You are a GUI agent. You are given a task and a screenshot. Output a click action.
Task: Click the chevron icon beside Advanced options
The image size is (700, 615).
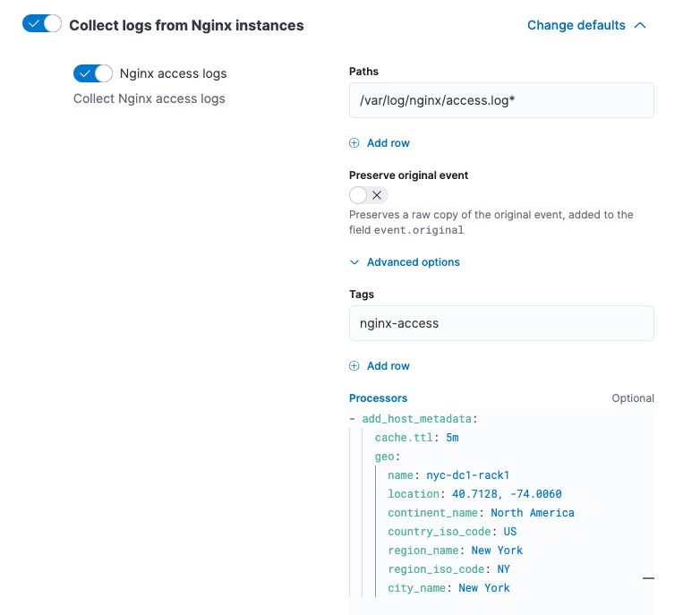pyautogui.click(x=354, y=262)
